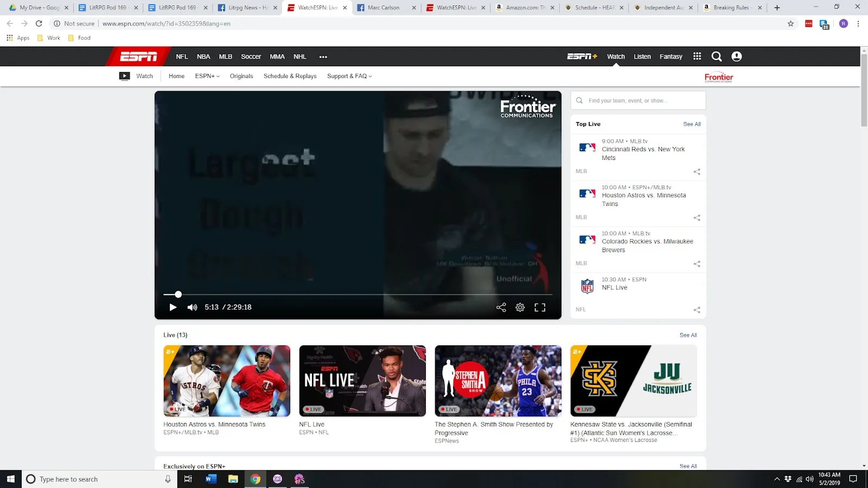Image resolution: width=868 pixels, height=488 pixels.
Task: Open Chrome three-dot menu
Action: (858, 23)
